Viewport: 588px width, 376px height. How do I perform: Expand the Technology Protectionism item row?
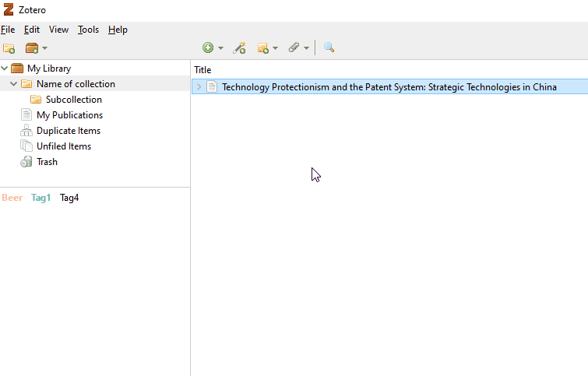(199, 87)
